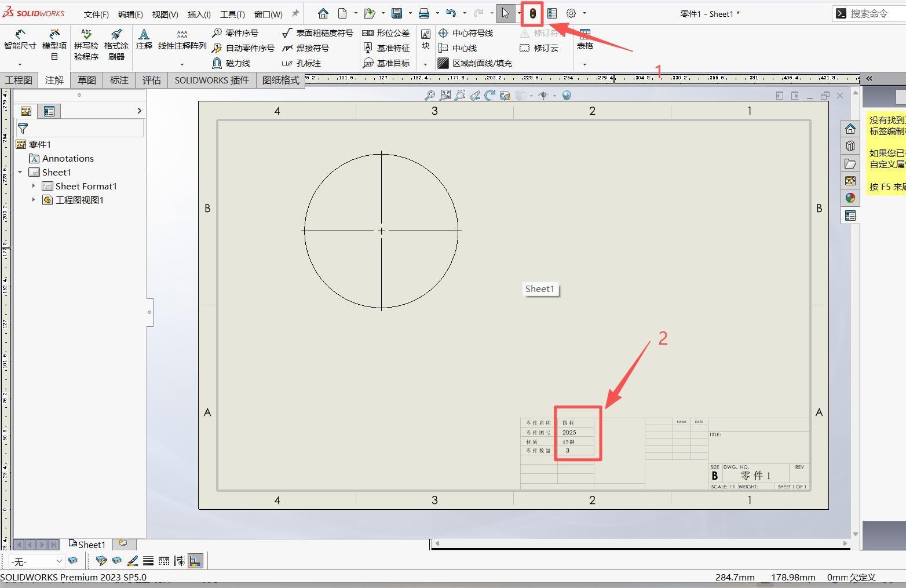
Task: Click Balloon (零件序号) tool
Action: click(x=235, y=33)
